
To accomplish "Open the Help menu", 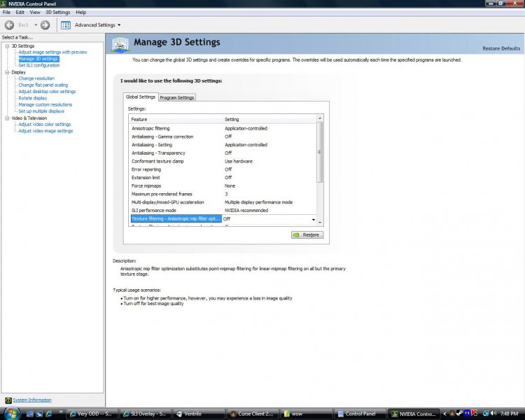I will pyautogui.click(x=80, y=13).
